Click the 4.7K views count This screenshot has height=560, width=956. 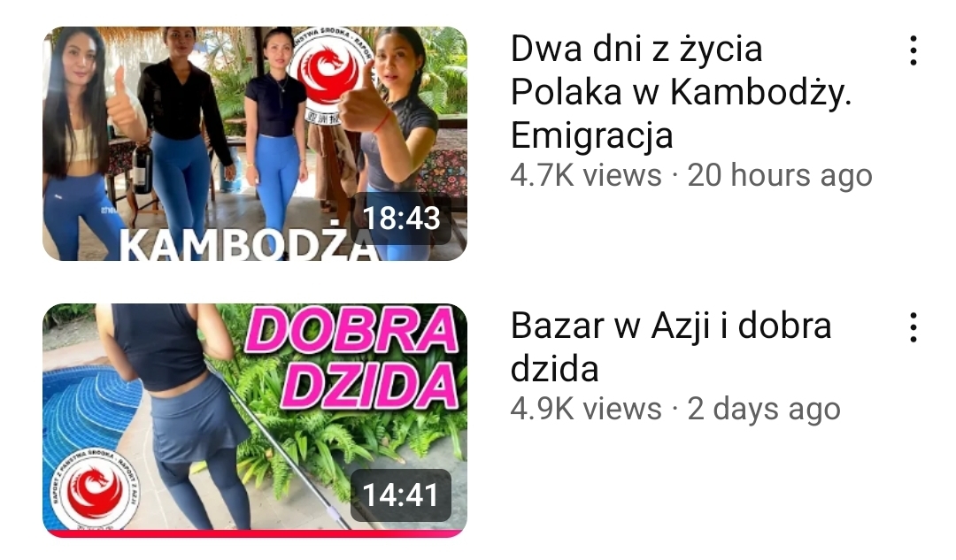pos(585,175)
